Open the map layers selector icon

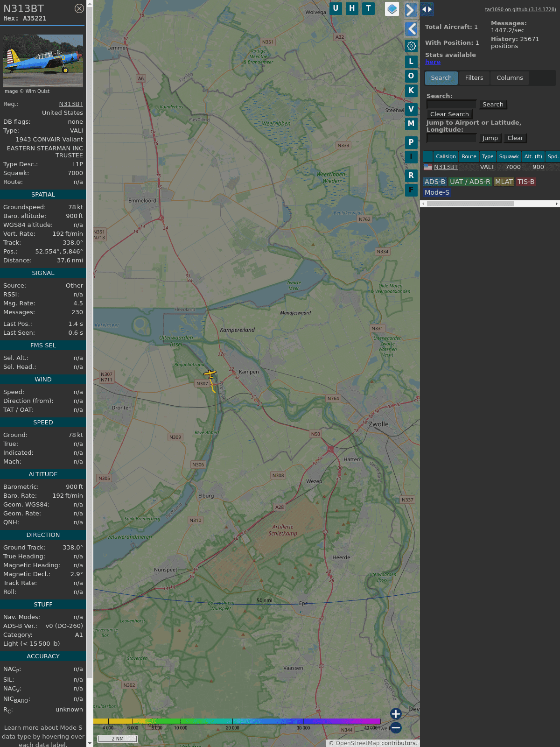pyautogui.click(x=392, y=9)
